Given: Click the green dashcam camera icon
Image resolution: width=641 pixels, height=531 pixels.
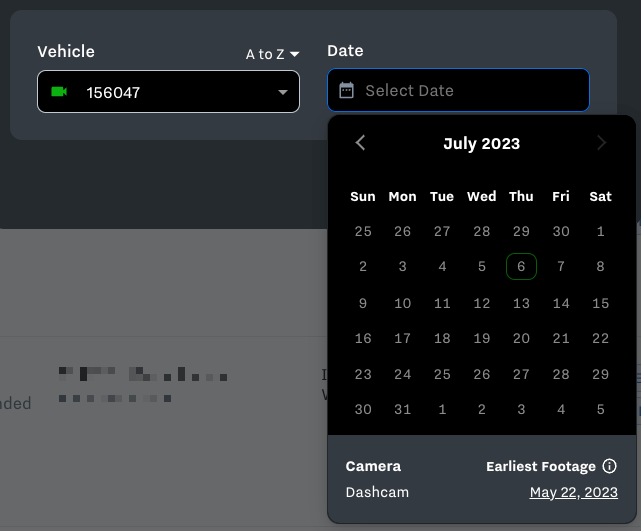Looking at the screenshot, I should point(59,92).
